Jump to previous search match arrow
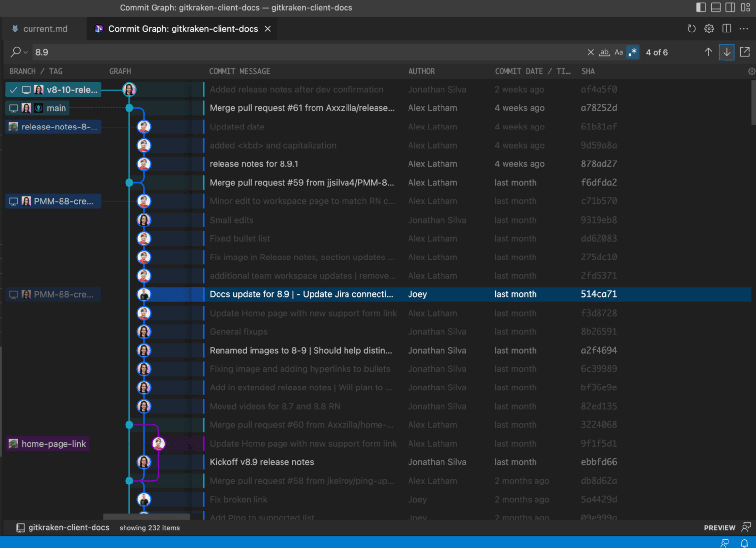Viewport: 756px width, 548px height. (708, 52)
